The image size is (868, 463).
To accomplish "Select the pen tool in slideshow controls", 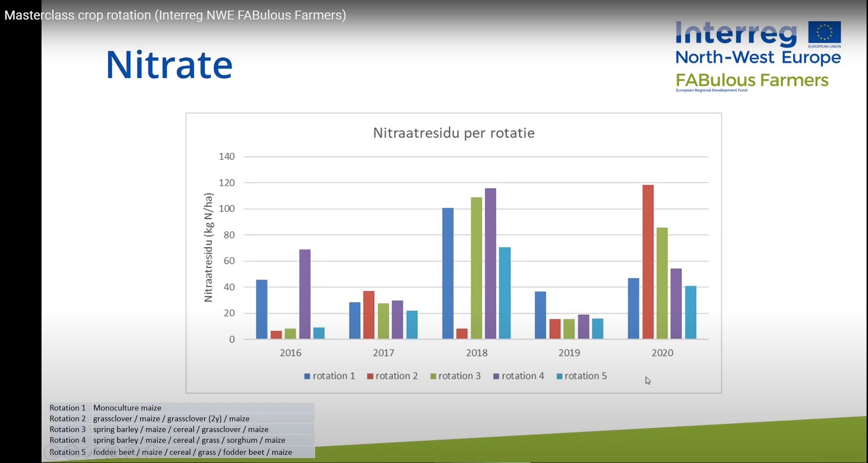I will click(92, 452).
